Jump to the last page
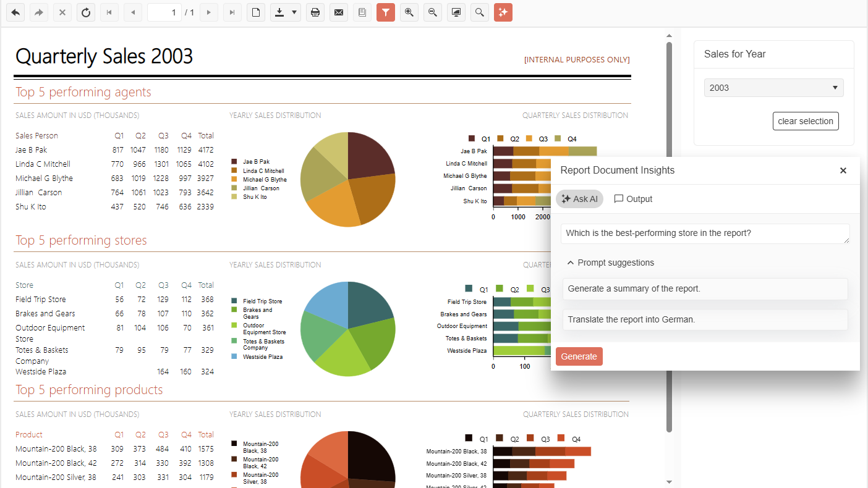 232,12
